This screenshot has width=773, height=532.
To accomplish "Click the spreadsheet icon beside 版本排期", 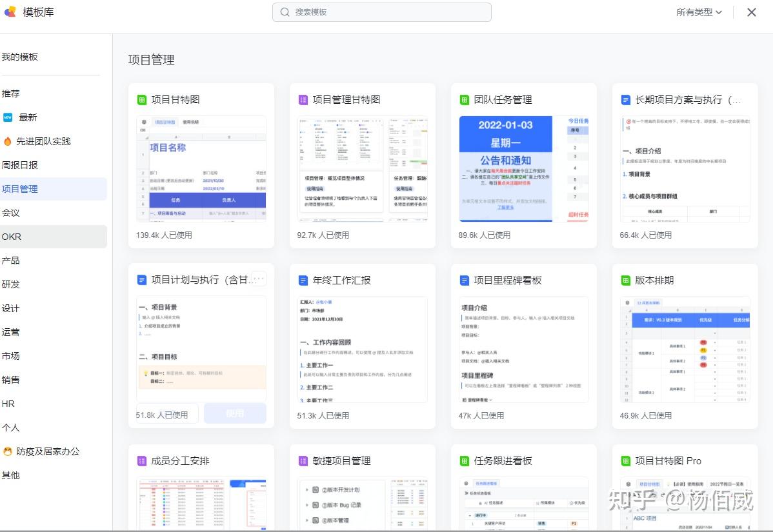I will (x=625, y=280).
